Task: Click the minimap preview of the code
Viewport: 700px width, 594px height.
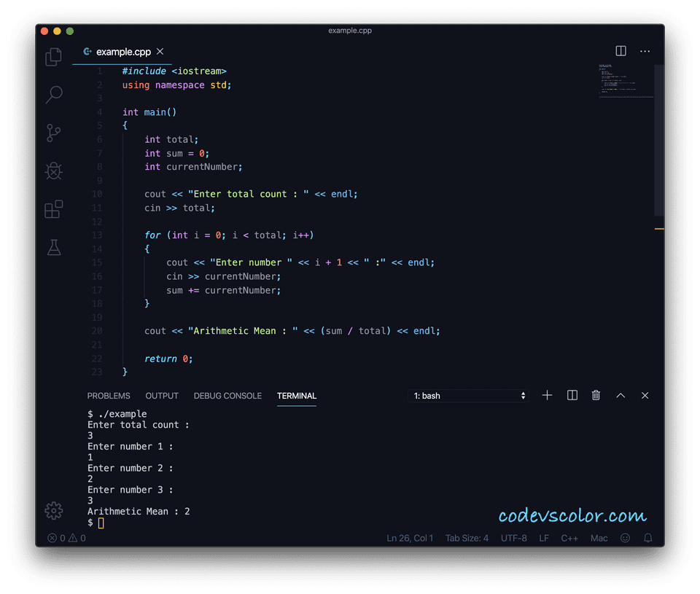Action: point(626,80)
